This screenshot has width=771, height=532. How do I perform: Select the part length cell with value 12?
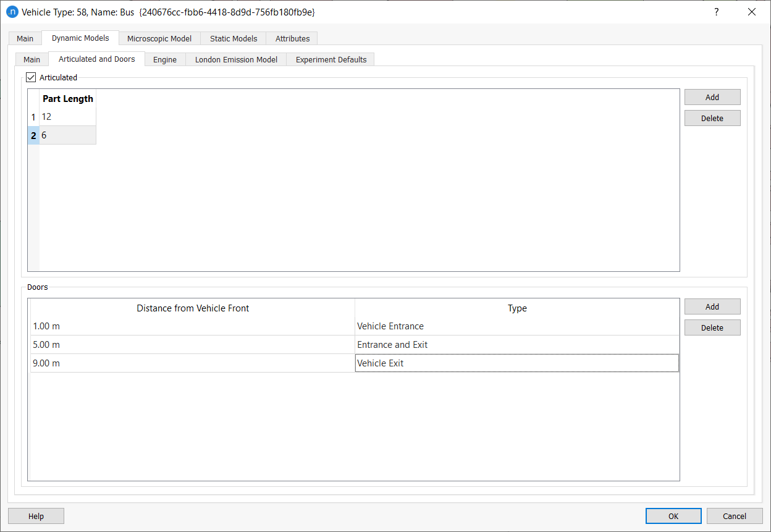tap(67, 117)
